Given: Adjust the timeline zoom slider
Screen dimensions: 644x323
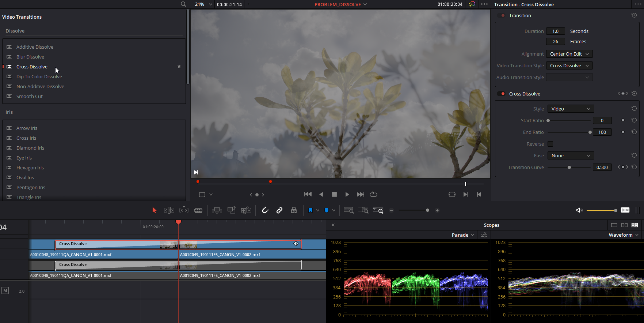Looking at the screenshot, I should pos(427,210).
